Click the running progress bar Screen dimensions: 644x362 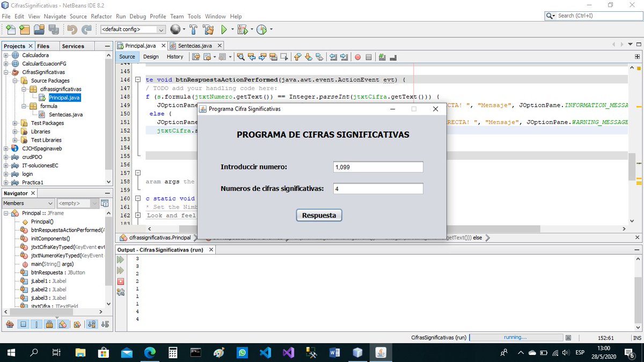click(x=515, y=338)
